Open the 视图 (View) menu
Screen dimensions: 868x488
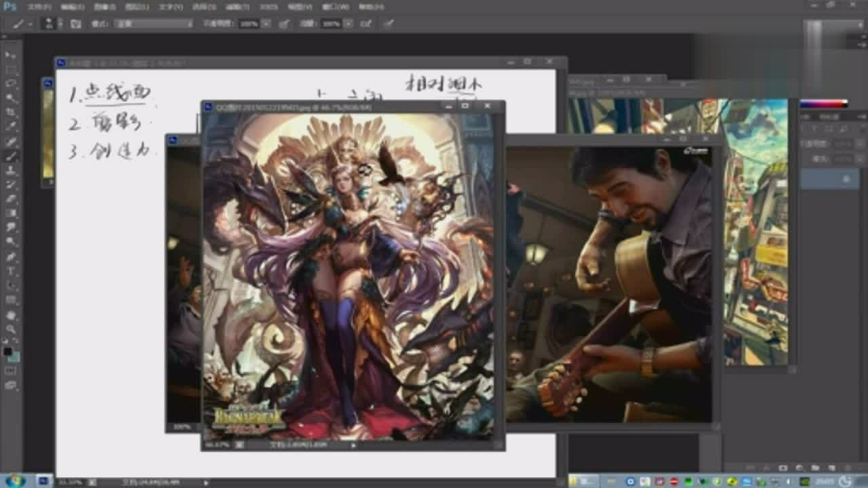[299, 7]
